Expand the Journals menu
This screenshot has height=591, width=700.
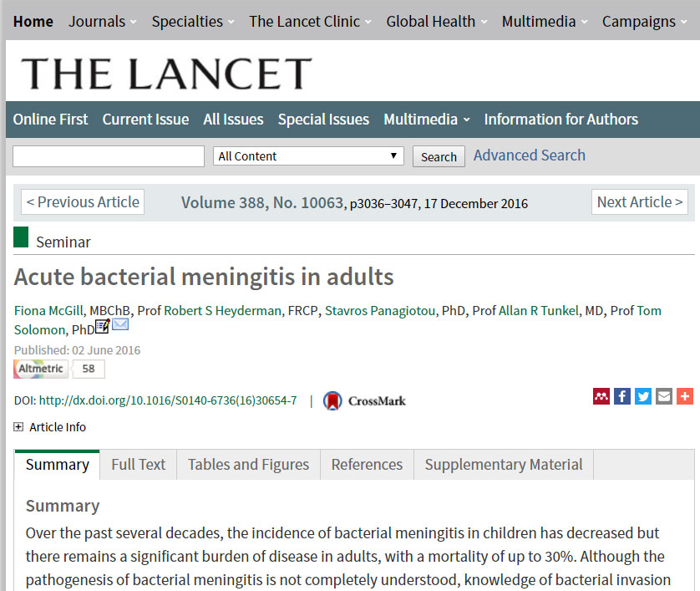(102, 22)
